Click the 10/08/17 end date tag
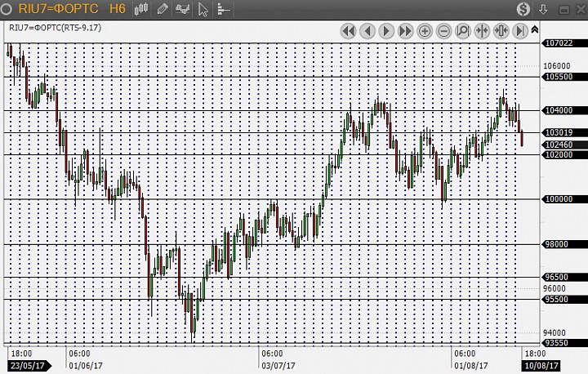 coord(541,365)
